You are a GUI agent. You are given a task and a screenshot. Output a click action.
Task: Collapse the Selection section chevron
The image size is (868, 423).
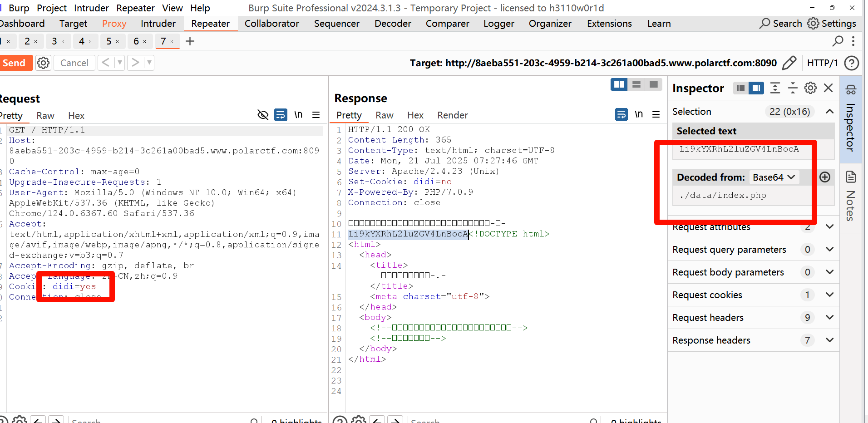click(829, 111)
